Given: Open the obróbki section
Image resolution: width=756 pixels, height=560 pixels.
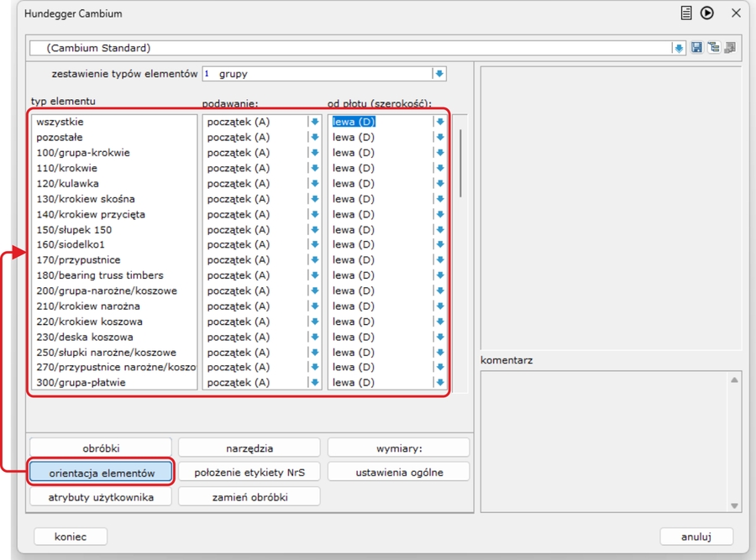Looking at the screenshot, I should click(101, 448).
